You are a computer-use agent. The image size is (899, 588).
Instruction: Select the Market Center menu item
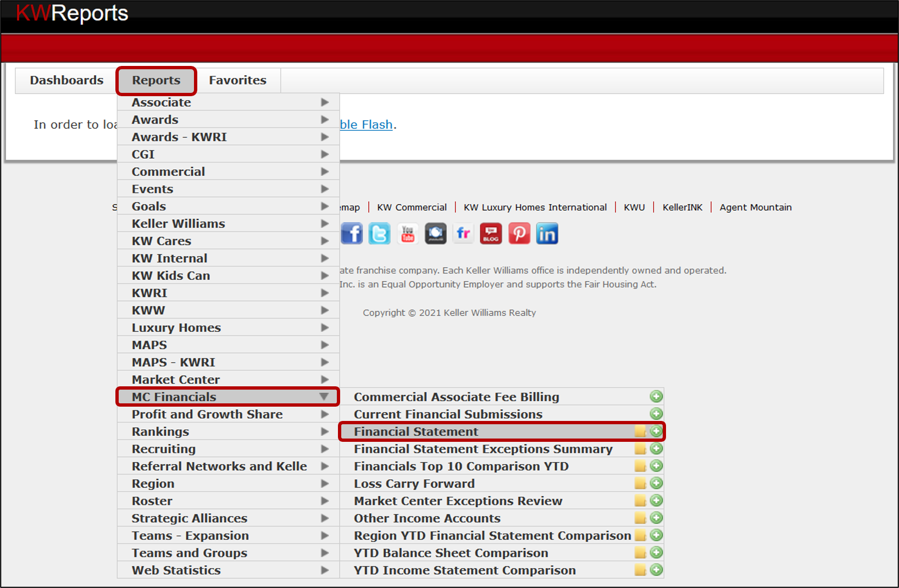[228, 379]
